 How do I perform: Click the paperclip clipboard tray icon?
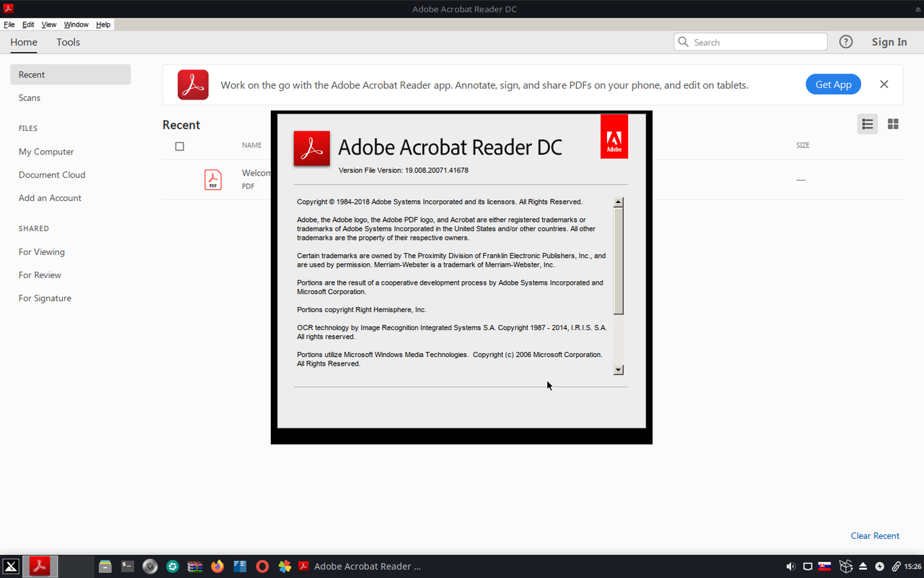897,566
